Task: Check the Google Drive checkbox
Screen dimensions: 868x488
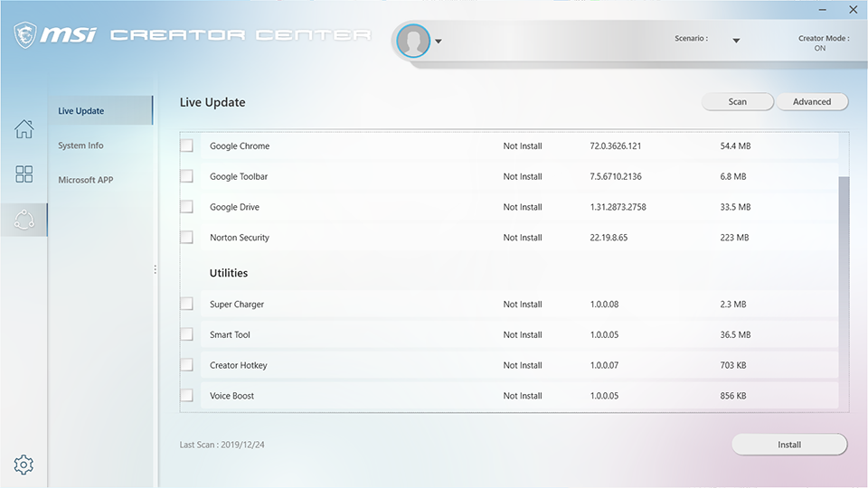Action: coord(186,206)
